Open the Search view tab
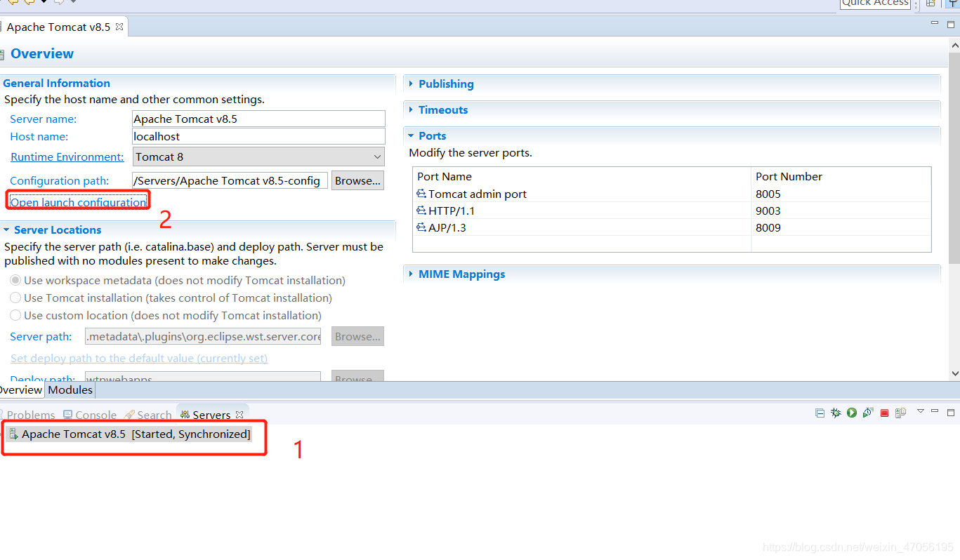This screenshot has height=560, width=960. coord(148,415)
